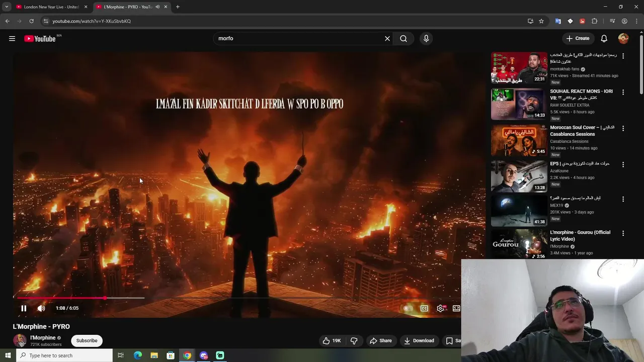Focus the youtube.com address bar
Screen dimensions: 644x362
(282, 21)
